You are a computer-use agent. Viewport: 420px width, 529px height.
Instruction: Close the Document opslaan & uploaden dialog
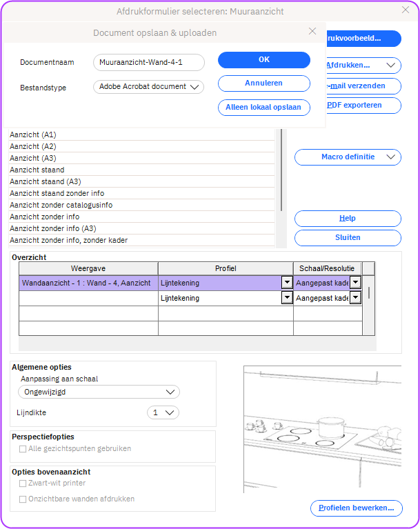tap(312, 32)
